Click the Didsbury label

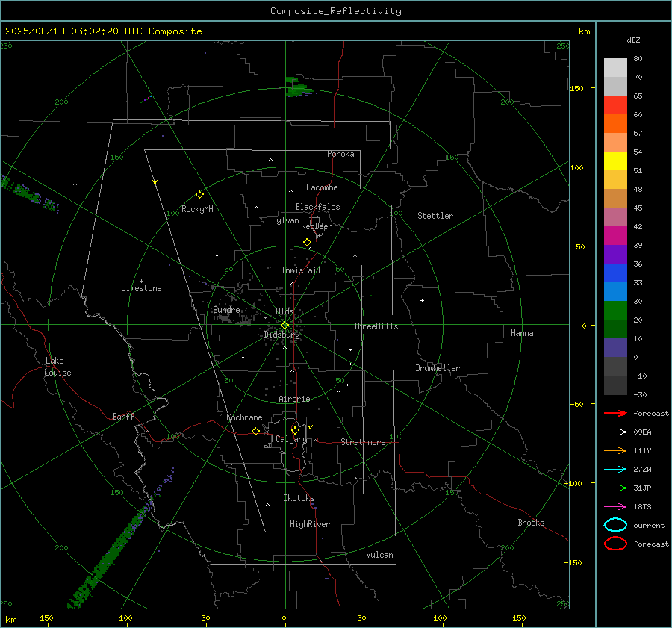(281, 335)
